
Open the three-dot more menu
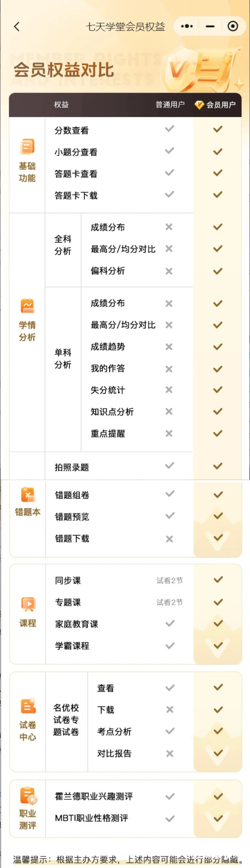point(187,26)
